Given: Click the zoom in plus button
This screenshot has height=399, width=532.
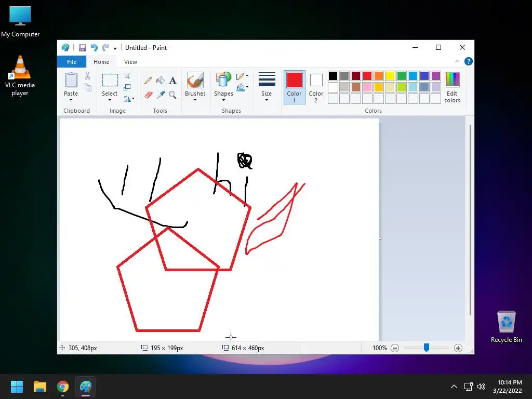Looking at the screenshot, I should tap(458, 348).
